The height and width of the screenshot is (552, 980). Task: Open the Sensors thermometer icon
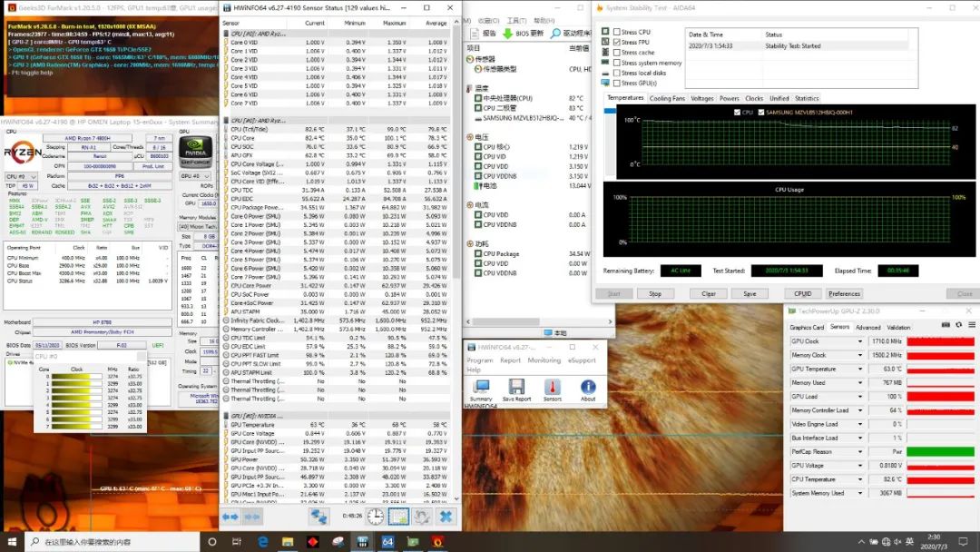pos(553,387)
